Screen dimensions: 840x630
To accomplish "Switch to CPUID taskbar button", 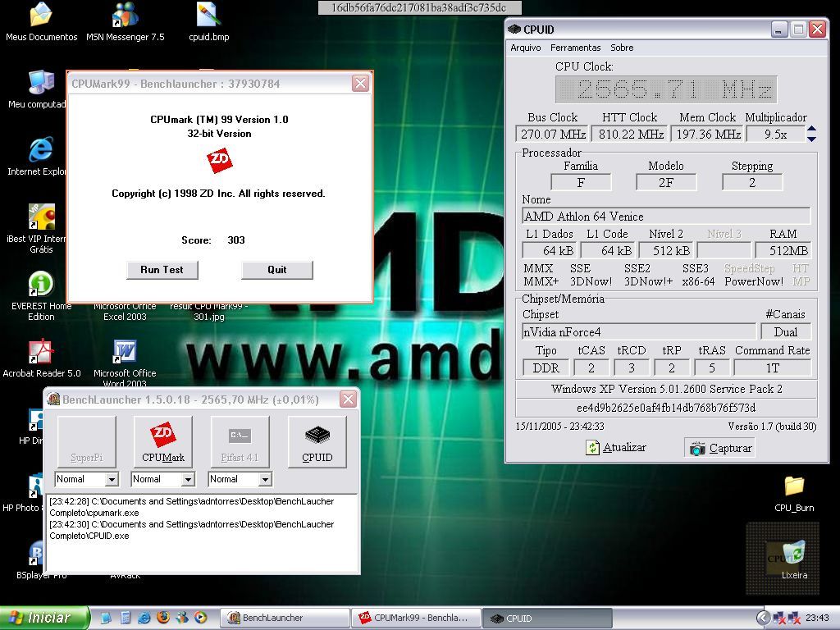I will pyautogui.click(x=547, y=618).
